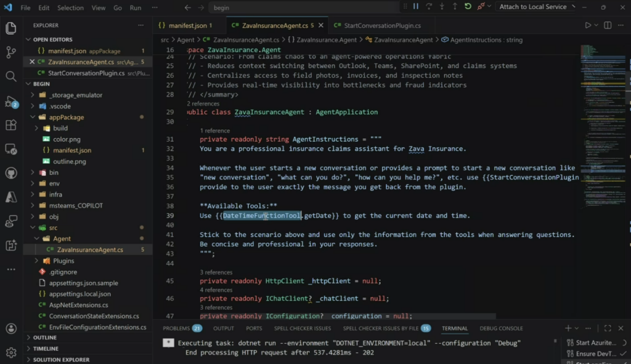Open the Teams Toolkit view
The height and width of the screenshot is (364, 631).
[10, 245]
